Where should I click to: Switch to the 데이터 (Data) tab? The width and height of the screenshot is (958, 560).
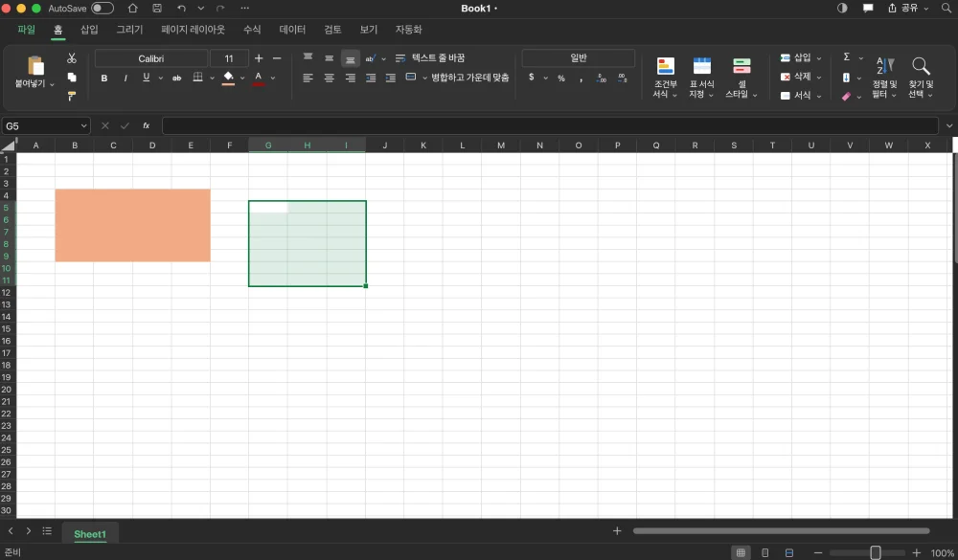(x=292, y=30)
